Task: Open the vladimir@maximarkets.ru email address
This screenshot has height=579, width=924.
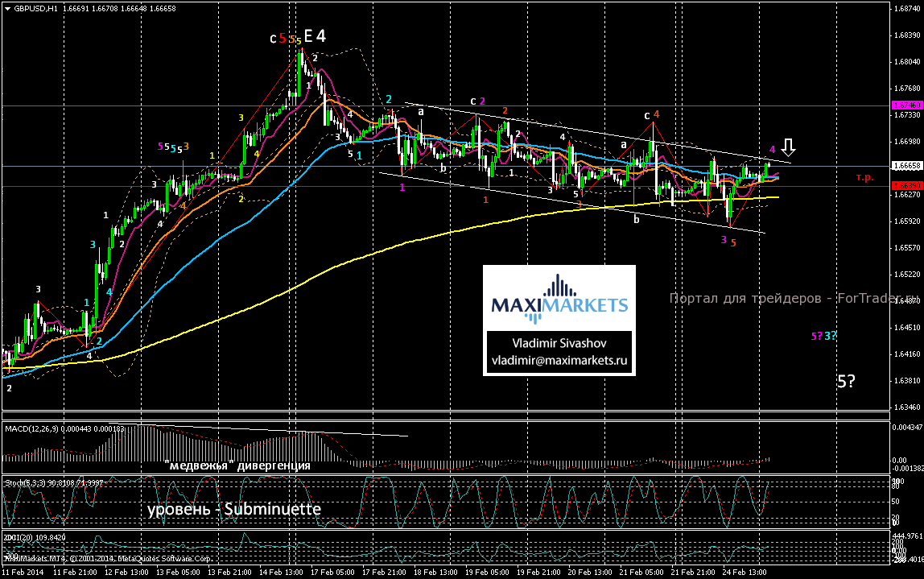Action: coord(559,362)
